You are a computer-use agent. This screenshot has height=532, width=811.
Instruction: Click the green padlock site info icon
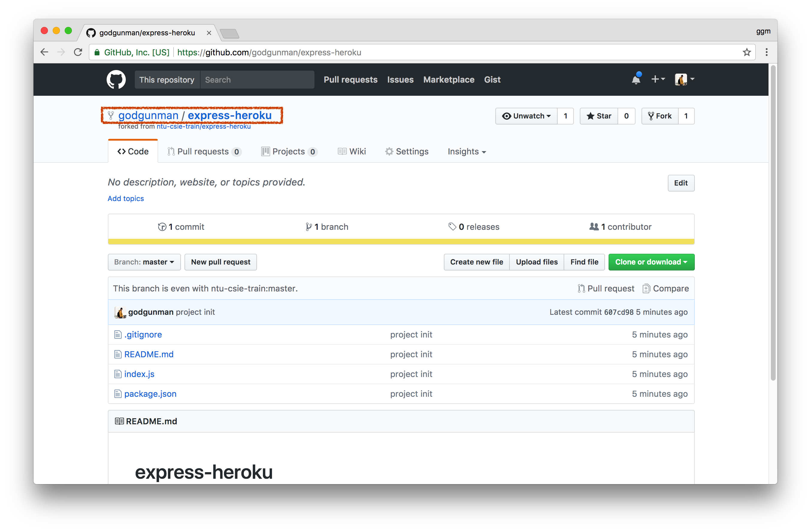pyautogui.click(x=97, y=52)
